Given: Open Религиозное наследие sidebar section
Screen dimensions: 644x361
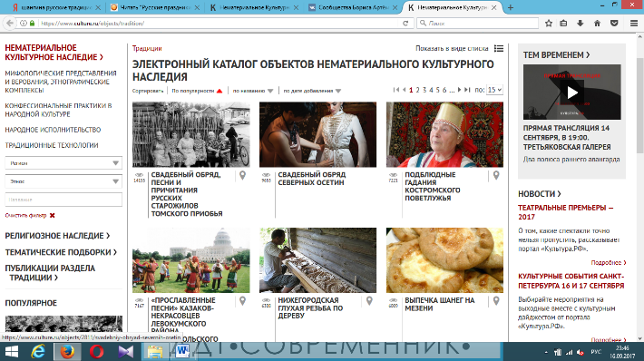Looking at the screenshot, I should [57, 236].
